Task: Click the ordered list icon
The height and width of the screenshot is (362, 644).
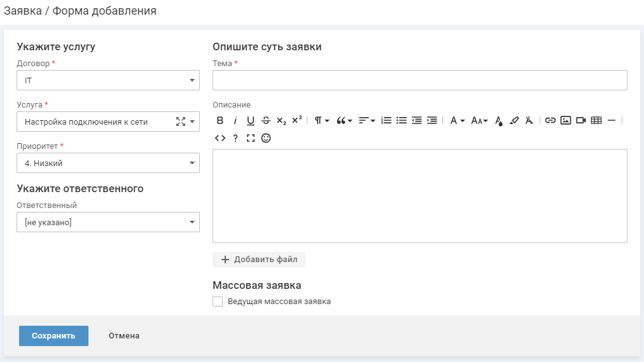Action: [x=386, y=120]
